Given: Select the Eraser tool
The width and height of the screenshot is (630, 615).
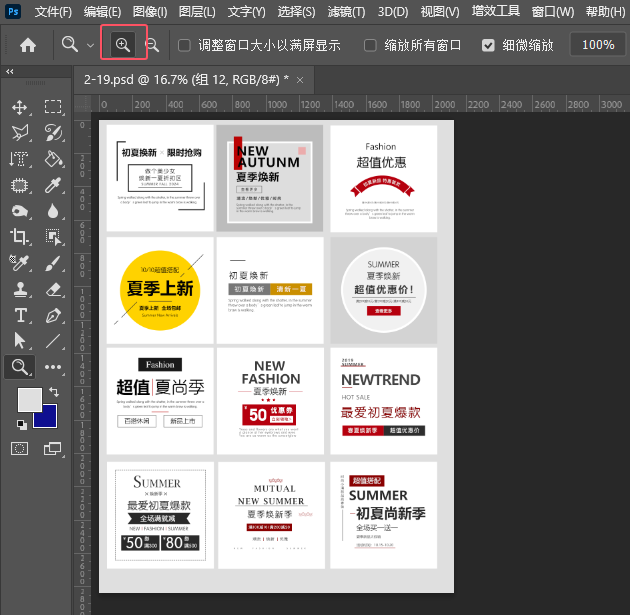Looking at the screenshot, I should pyautogui.click(x=53, y=289).
